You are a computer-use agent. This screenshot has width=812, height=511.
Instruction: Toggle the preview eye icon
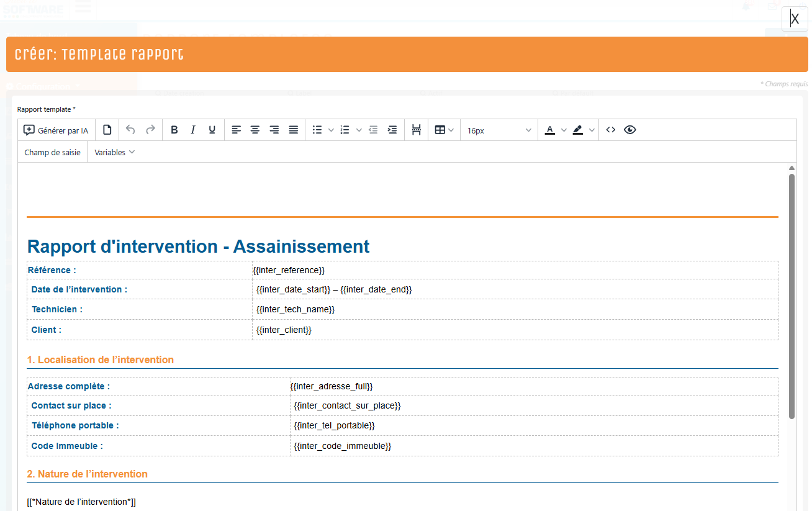tap(630, 130)
